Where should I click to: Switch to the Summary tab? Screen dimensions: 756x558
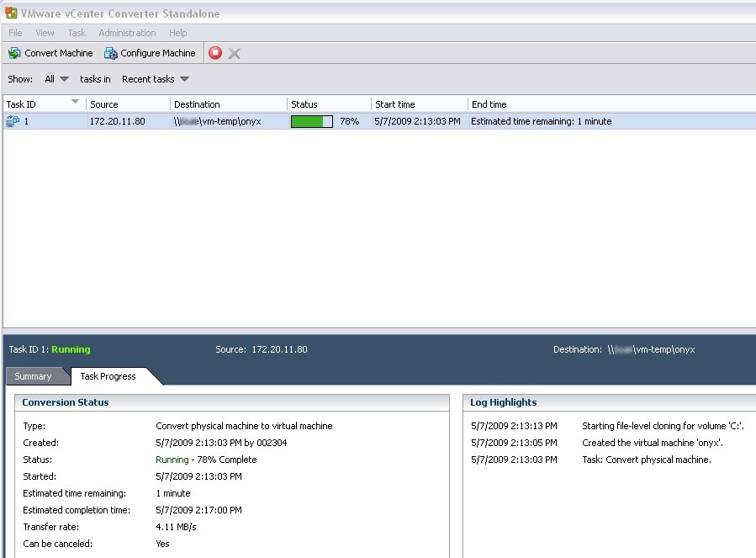pos(33,376)
